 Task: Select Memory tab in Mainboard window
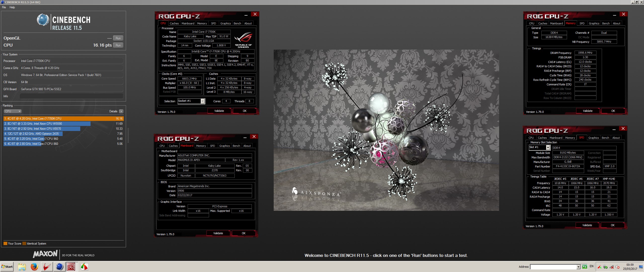coord(201,146)
